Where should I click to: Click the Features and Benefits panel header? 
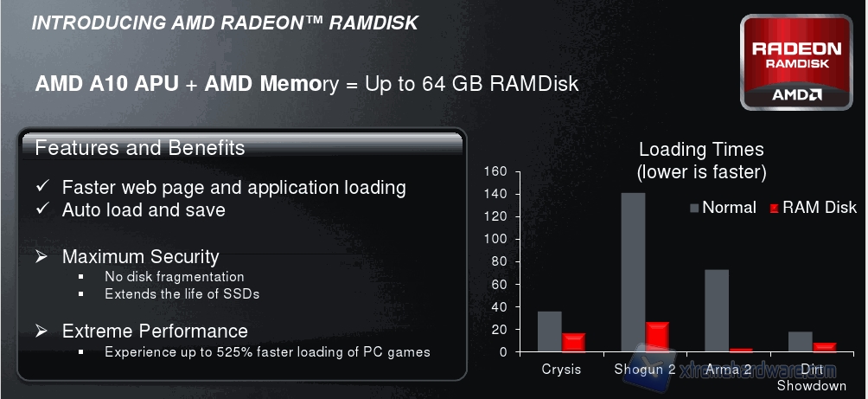point(140,148)
